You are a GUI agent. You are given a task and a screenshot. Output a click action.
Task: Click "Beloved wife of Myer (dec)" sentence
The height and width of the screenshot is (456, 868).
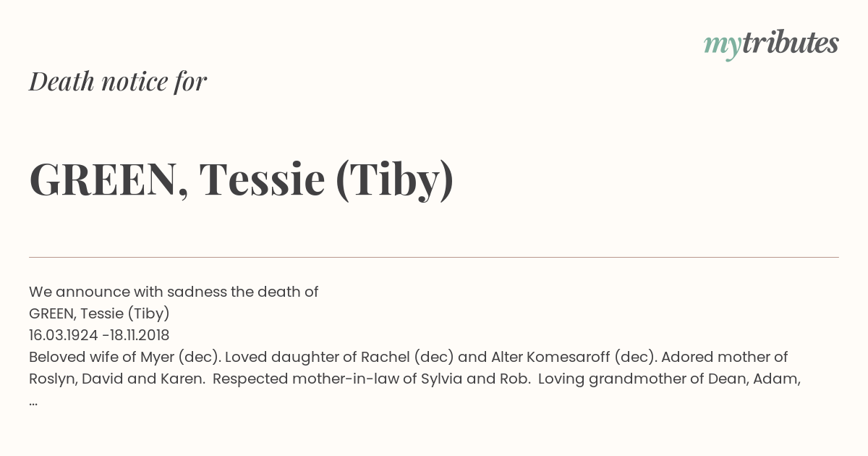(x=125, y=358)
